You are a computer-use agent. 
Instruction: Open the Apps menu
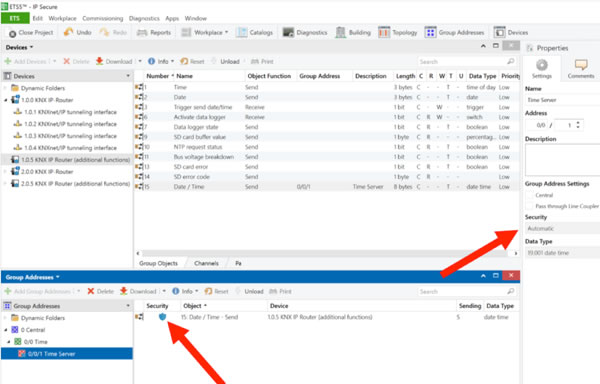click(x=172, y=18)
